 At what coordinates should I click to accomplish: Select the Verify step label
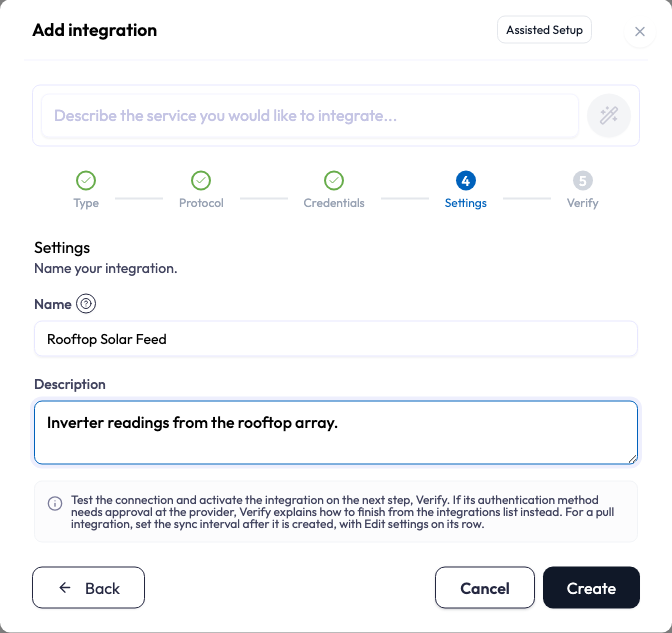582,203
